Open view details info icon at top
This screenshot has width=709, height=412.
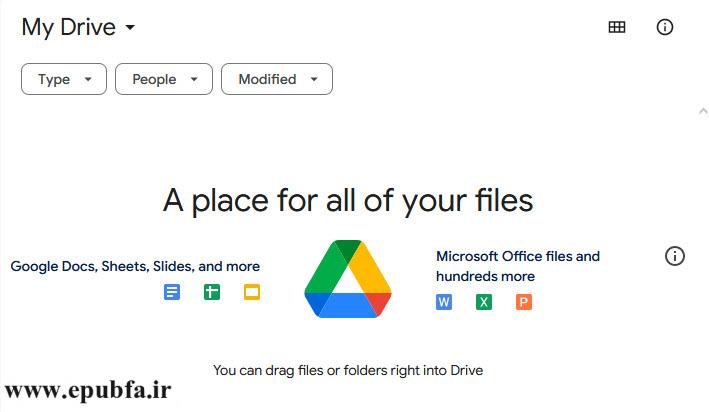click(665, 27)
